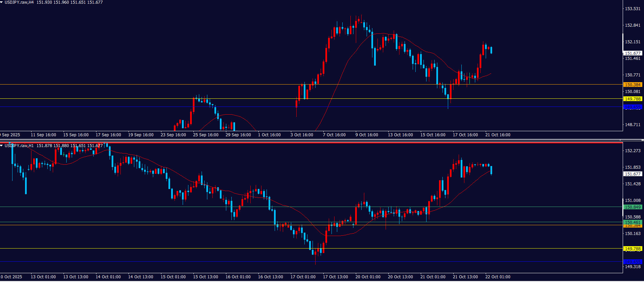This screenshot has width=644, height=282.
Task: Click white 151.677 current price tag on H4
Action: [632, 53]
